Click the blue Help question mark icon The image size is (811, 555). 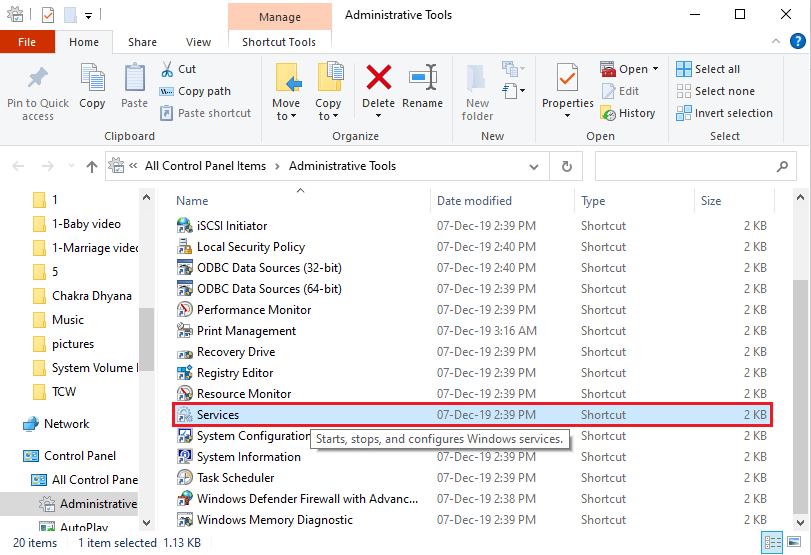tap(798, 41)
